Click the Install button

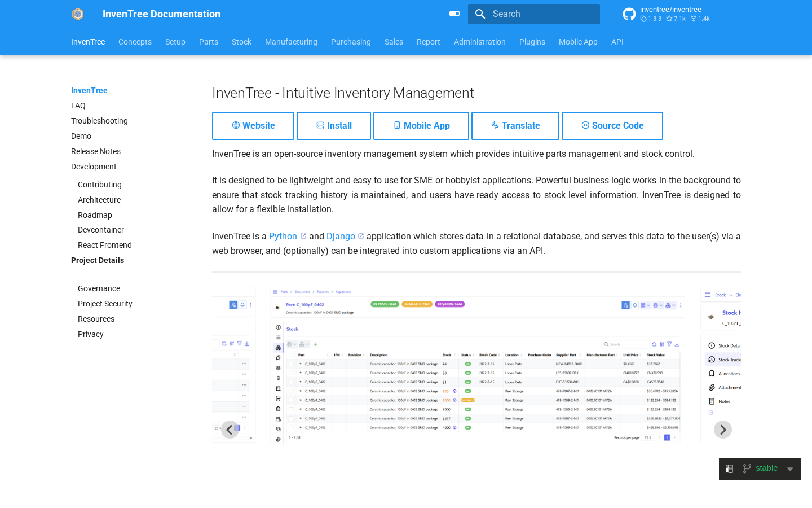tap(334, 126)
